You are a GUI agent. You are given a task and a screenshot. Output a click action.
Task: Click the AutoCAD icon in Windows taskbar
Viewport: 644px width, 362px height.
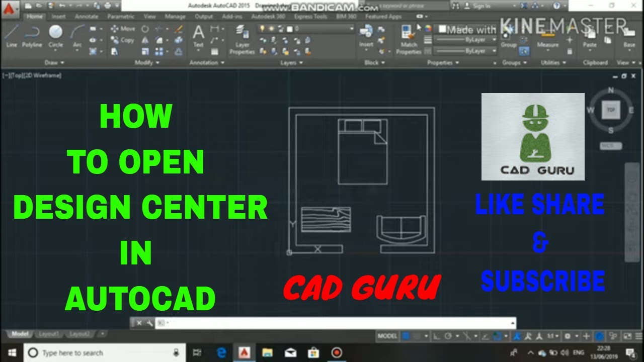[x=245, y=352]
